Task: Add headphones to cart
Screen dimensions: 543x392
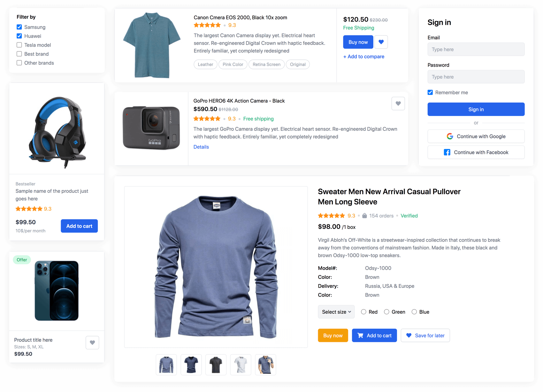Action: tap(79, 226)
